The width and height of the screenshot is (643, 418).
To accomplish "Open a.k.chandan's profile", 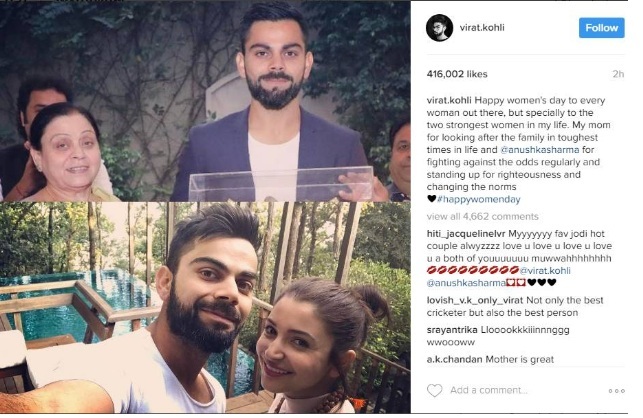I will tap(454, 360).
